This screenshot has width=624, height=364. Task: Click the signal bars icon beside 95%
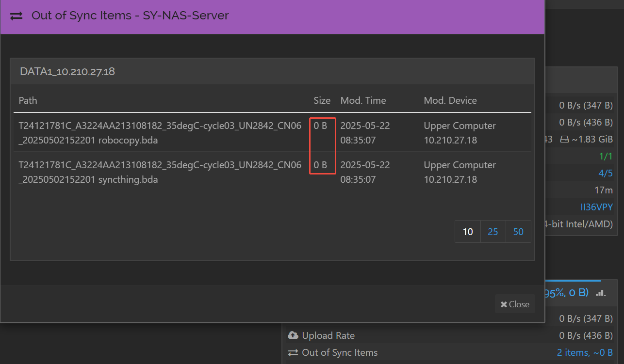[x=601, y=292]
